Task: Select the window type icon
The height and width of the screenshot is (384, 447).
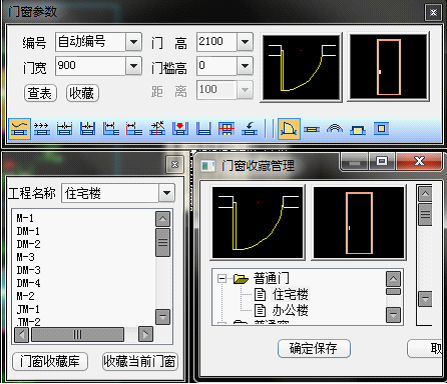Action: 312,129
